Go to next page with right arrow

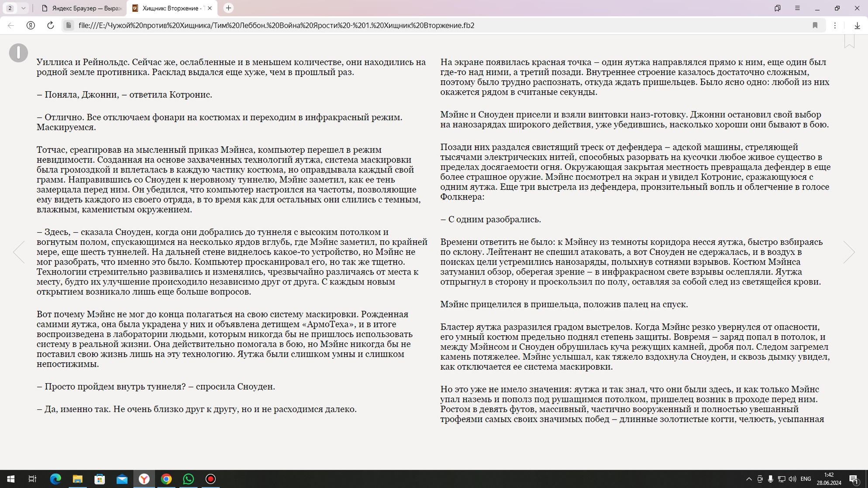coord(849,252)
